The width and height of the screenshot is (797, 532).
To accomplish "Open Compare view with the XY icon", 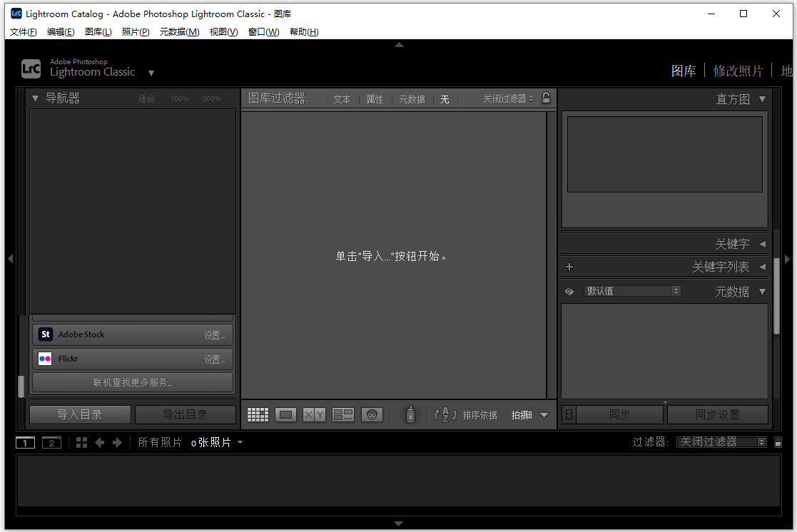I will [314, 414].
